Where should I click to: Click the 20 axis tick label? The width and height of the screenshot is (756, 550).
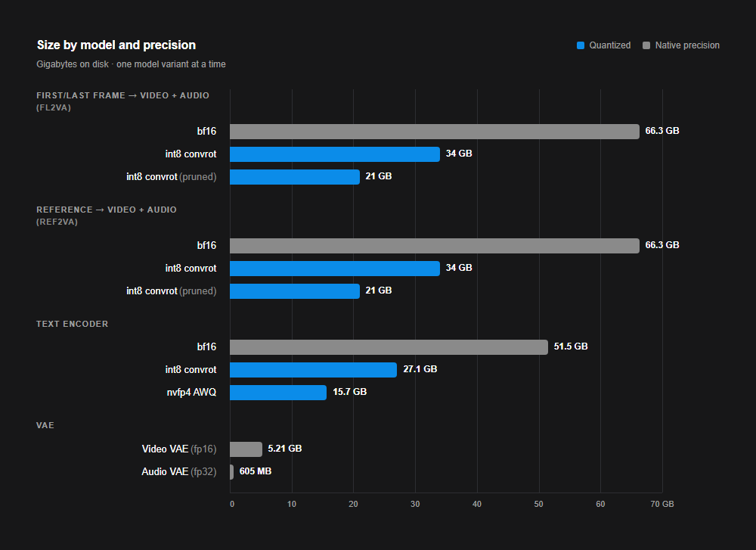pyautogui.click(x=353, y=504)
